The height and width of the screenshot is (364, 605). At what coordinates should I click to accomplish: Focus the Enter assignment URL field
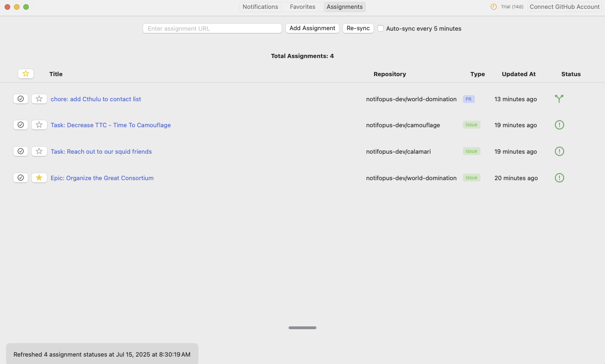(x=212, y=28)
